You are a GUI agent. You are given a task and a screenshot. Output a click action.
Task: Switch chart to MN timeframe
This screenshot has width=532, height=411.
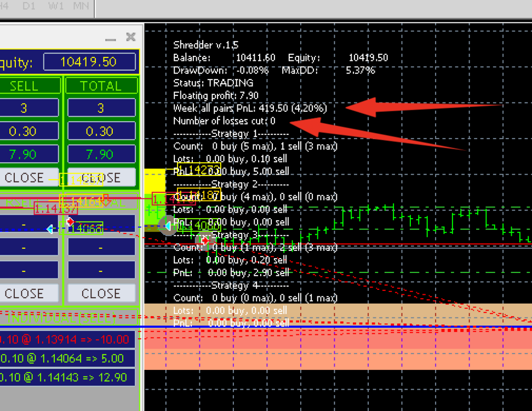81,6
